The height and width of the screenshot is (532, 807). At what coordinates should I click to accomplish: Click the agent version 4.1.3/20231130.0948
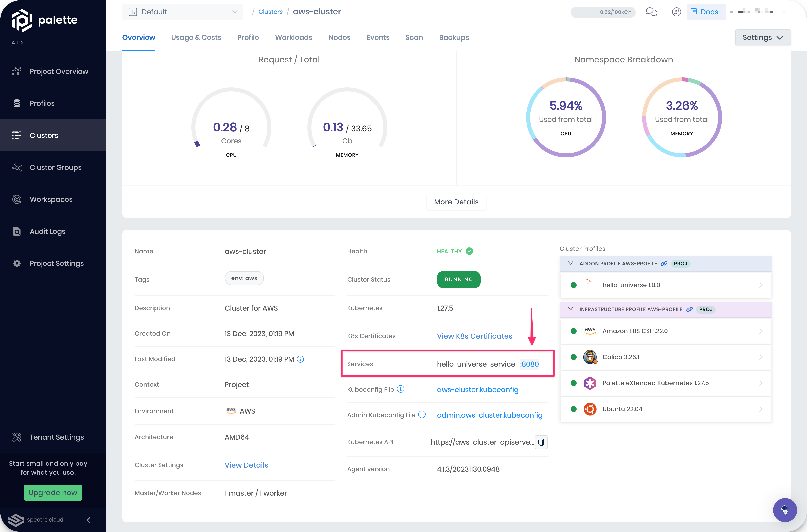coord(468,469)
